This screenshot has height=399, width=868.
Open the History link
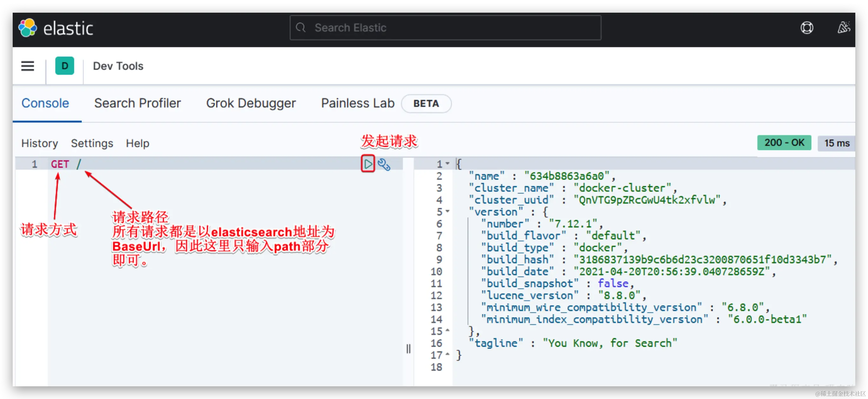tap(40, 143)
